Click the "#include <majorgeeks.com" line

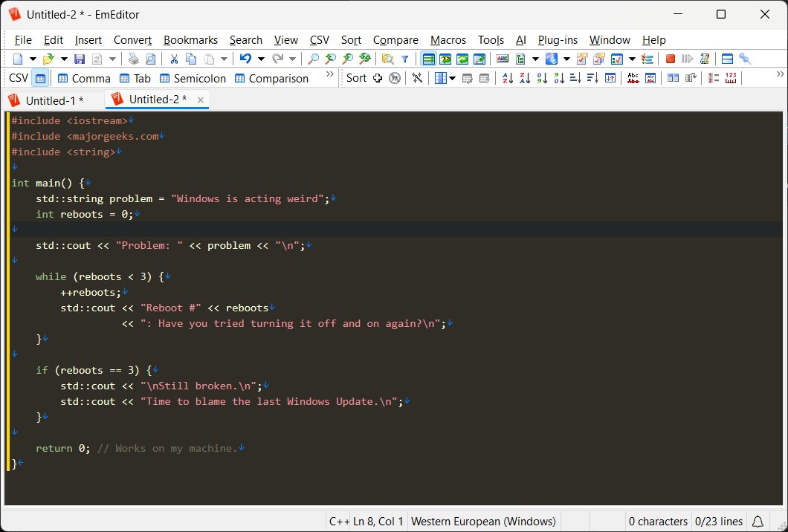[85, 136]
